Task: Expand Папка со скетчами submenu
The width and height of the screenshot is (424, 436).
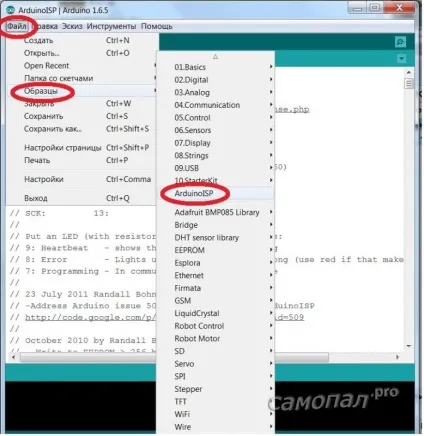Action: point(82,78)
